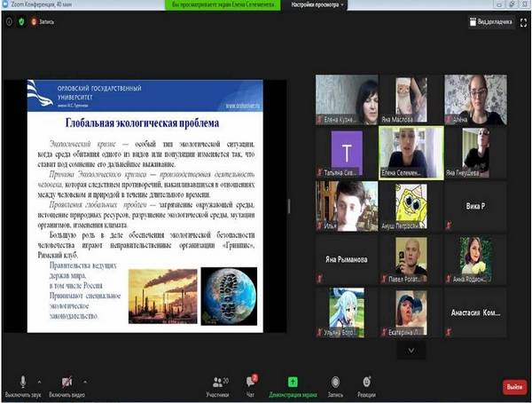
Task: Click the green encryption shield icon
Action: 21,22
